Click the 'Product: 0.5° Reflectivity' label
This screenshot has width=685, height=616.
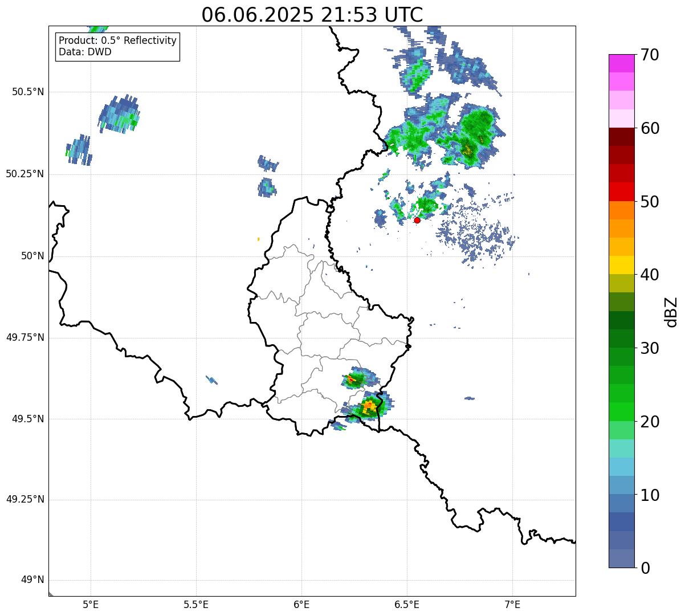pos(117,41)
